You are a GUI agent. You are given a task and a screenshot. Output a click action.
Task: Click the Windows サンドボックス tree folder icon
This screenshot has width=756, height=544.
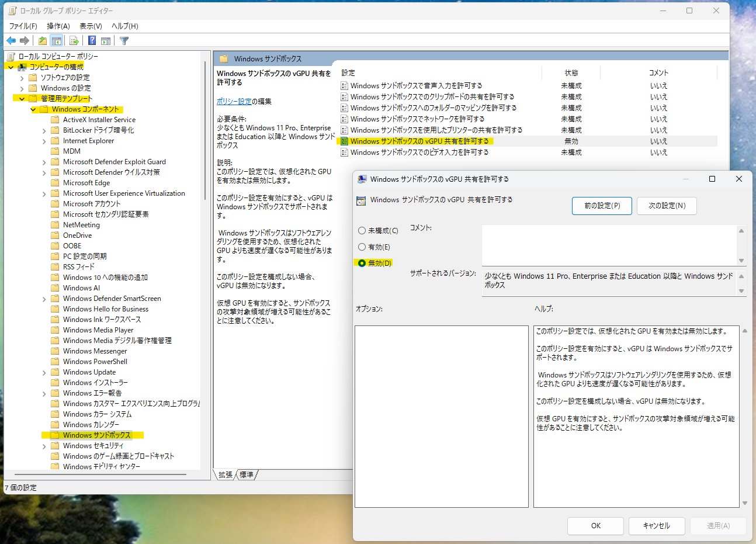tap(55, 435)
